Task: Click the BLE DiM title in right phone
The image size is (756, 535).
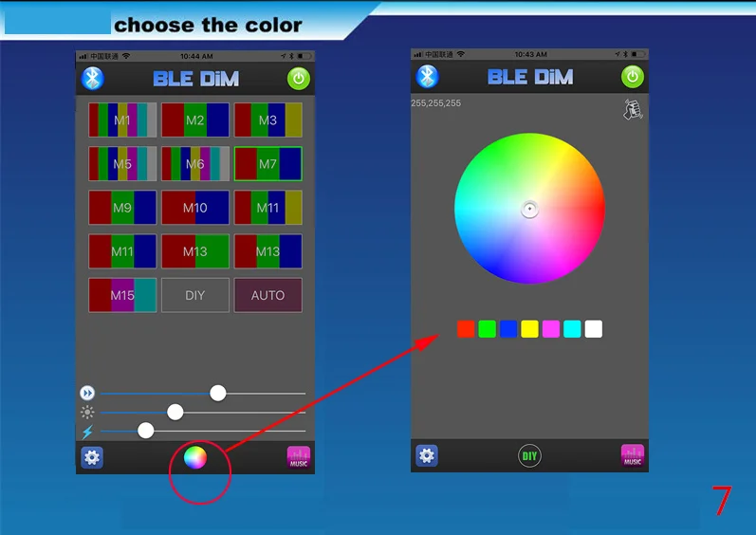Action: (530, 77)
